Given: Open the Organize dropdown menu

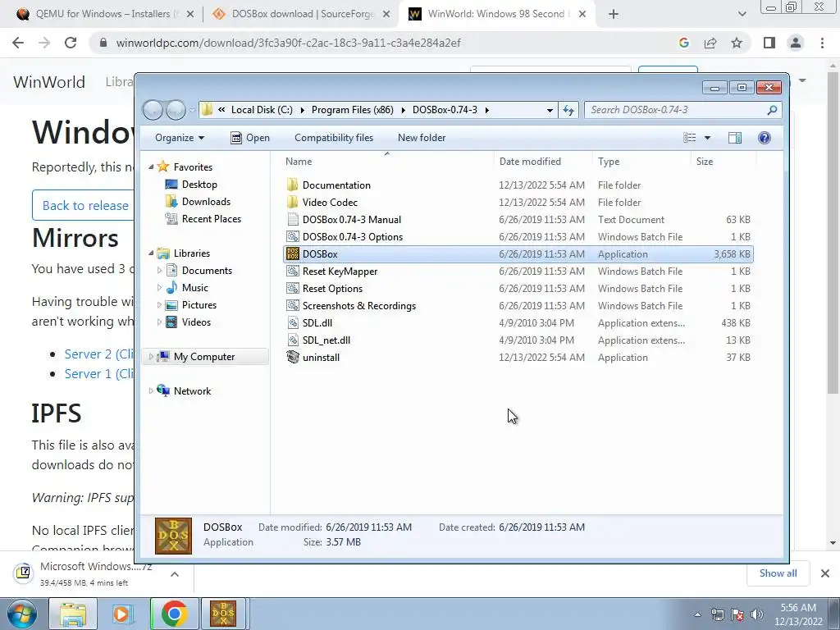Looking at the screenshot, I should point(180,138).
